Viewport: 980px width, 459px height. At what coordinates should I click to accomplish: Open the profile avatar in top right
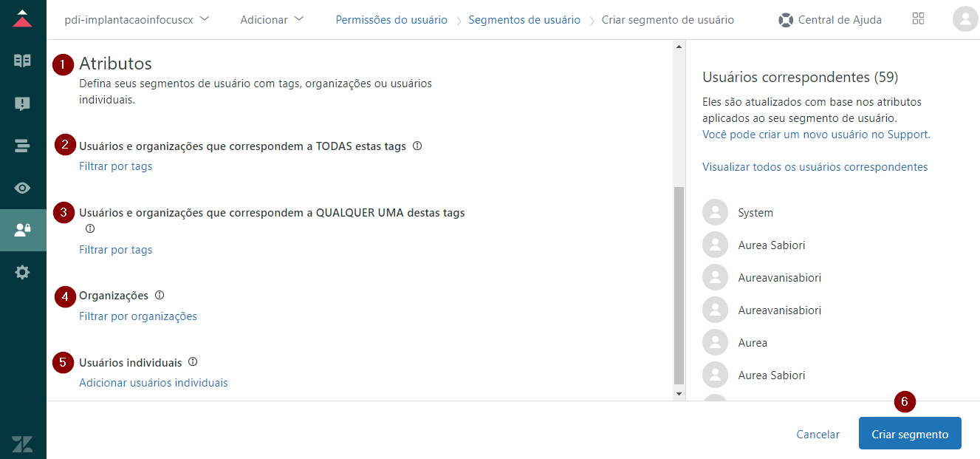tap(964, 19)
